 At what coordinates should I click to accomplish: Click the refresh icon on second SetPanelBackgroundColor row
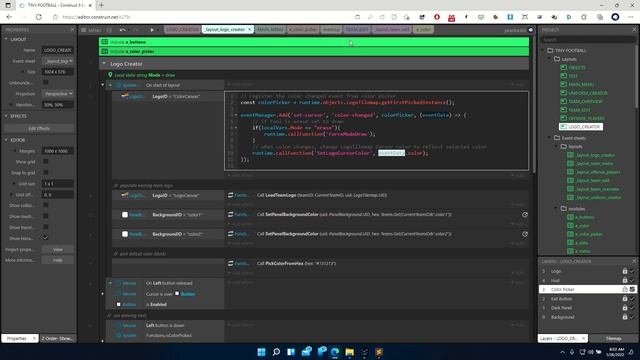[525, 234]
